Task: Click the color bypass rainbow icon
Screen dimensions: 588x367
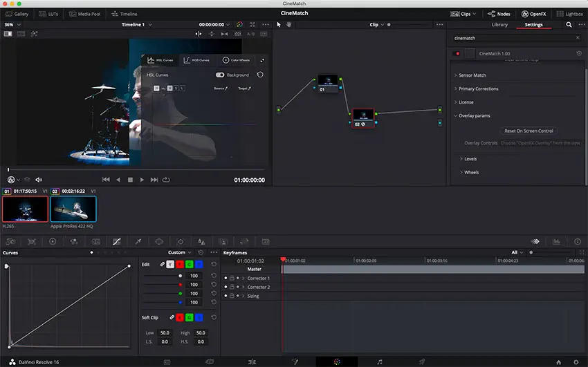Action: [239, 25]
